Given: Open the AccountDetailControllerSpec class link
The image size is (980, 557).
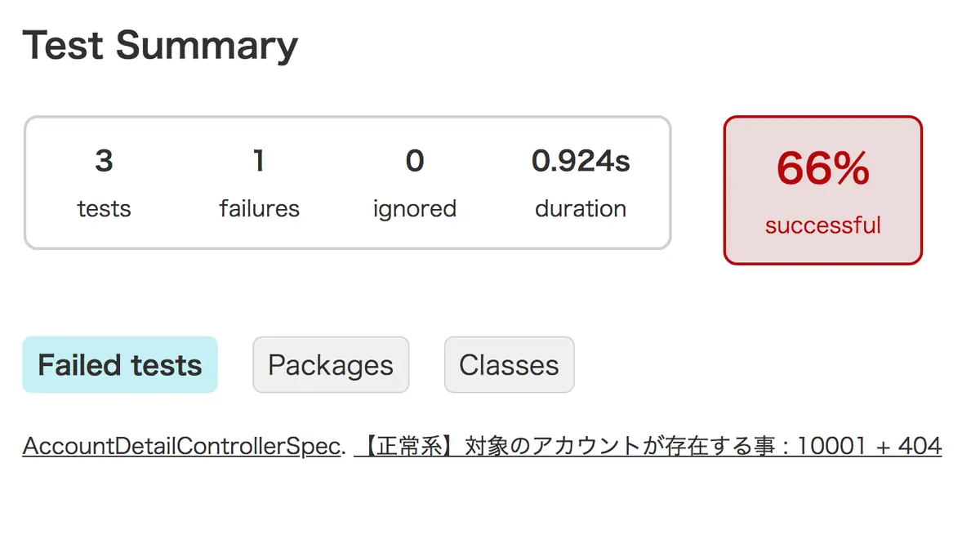Looking at the screenshot, I should point(181,446).
